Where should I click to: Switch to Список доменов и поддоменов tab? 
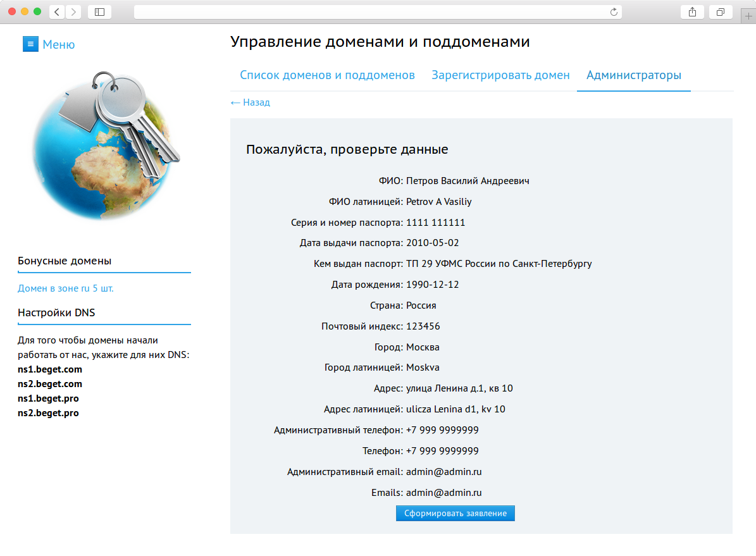(327, 75)
